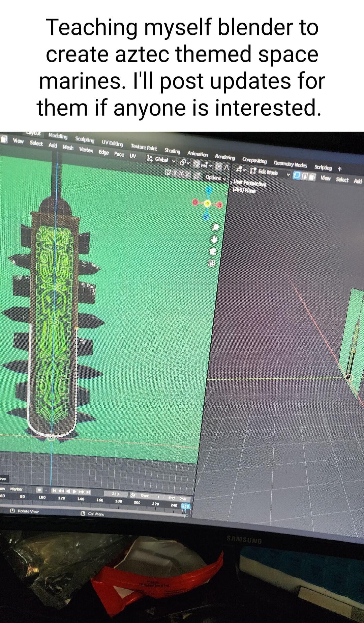Switch to the Geometry Nodes workspace
The height and width of the screenshot is (623, 364).
click(290, 165)
